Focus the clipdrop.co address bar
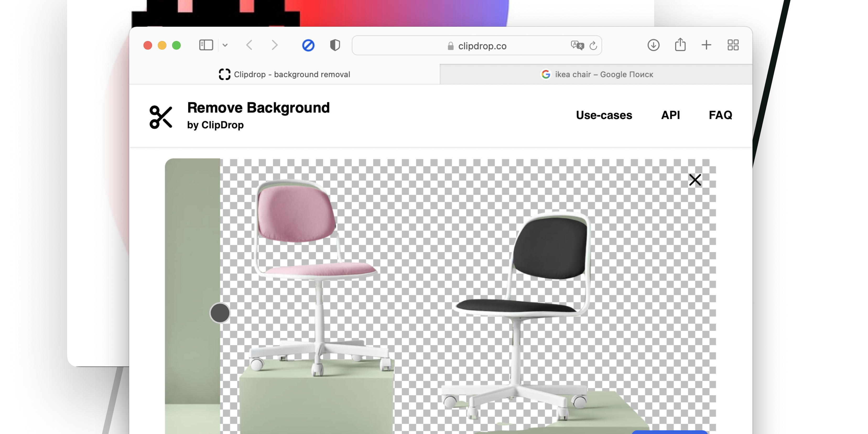Viewport: 868px width, 434px height. point(476,46)
